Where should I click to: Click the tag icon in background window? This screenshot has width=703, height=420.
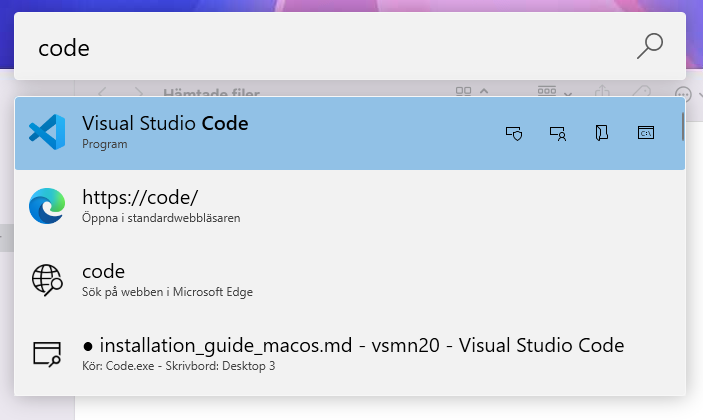pyautogui.click(x=642, y=91)
